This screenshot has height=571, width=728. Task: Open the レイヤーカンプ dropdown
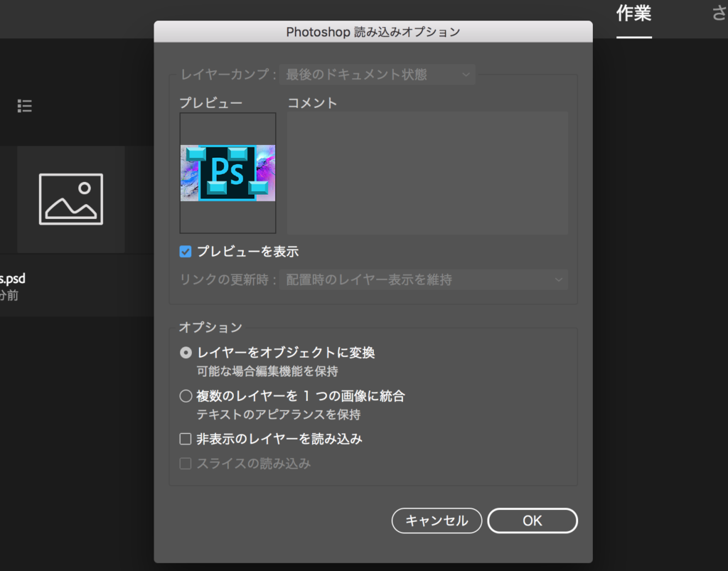(x=377, y=75)
